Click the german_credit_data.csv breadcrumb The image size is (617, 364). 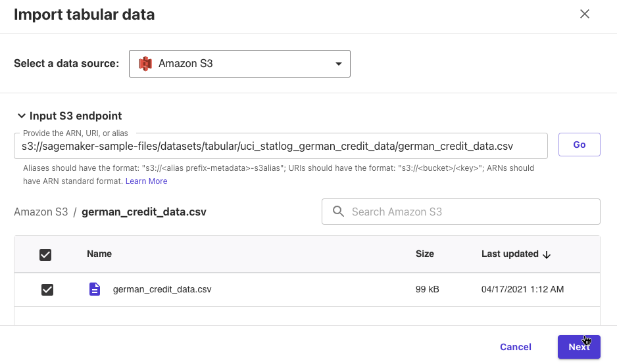[x=144, y=212]
